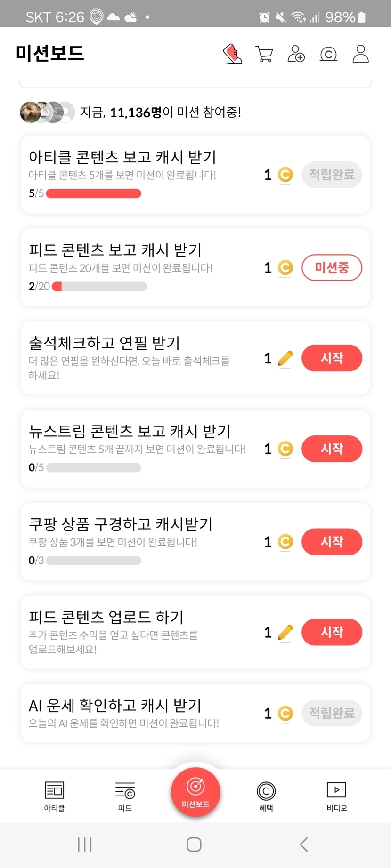391x868 pixels.
Task: Tap the coin icon for 쿠팡 상품 mission
Action: tap(285, 542)
